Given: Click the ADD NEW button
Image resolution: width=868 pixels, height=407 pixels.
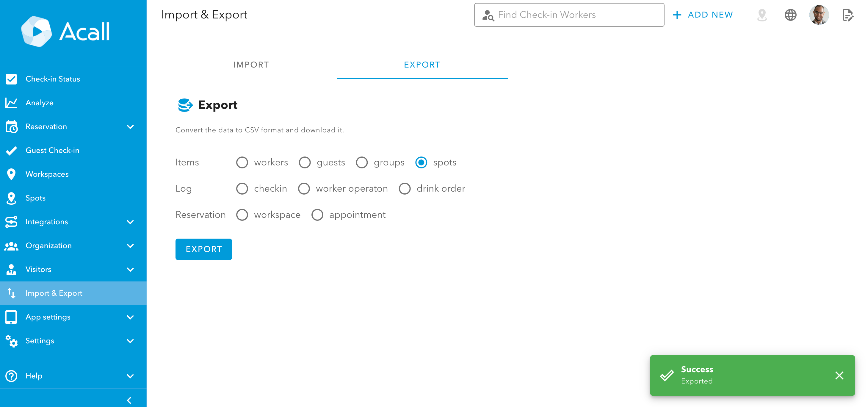Looking at the screenshot, I should point(703,15).
